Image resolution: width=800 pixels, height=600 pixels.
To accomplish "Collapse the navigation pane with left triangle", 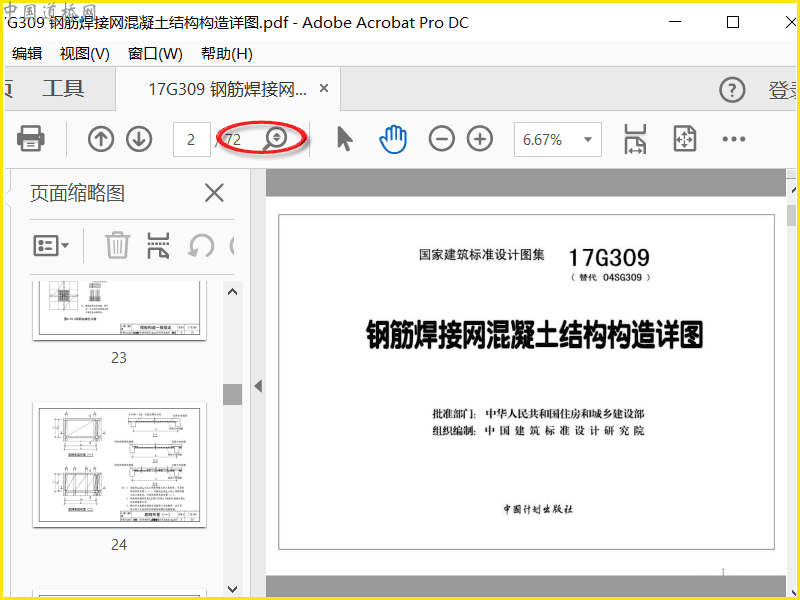I will click(258, 386).
